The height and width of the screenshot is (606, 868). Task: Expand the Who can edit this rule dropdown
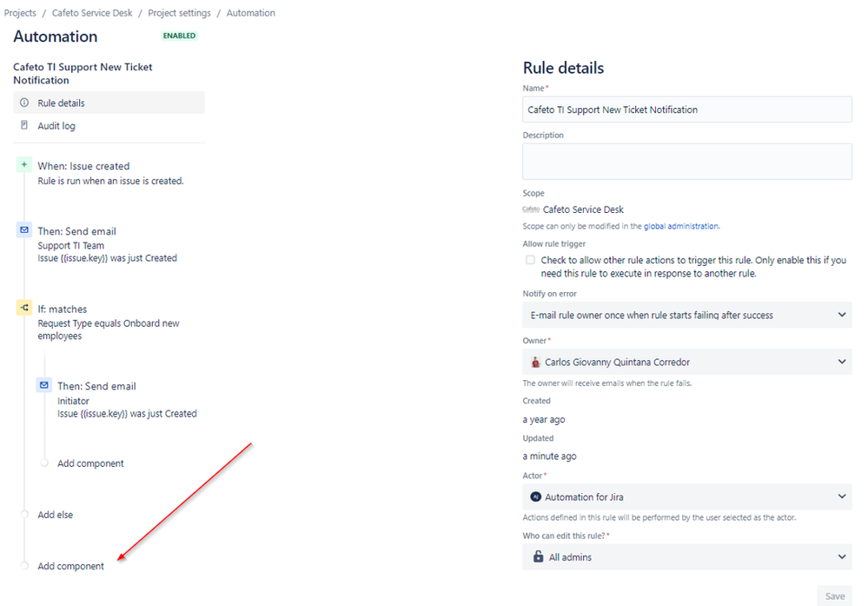coord(841,556)
